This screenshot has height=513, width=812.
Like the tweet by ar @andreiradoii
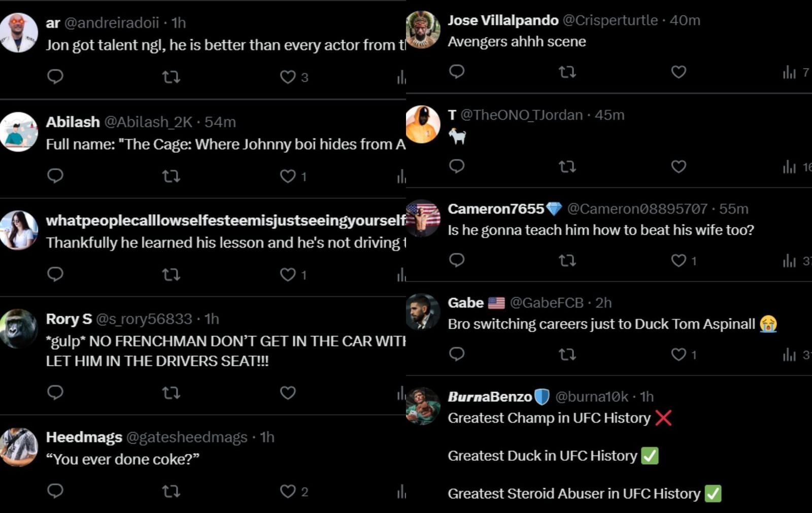pyautogui.click(x=288, y=77)
